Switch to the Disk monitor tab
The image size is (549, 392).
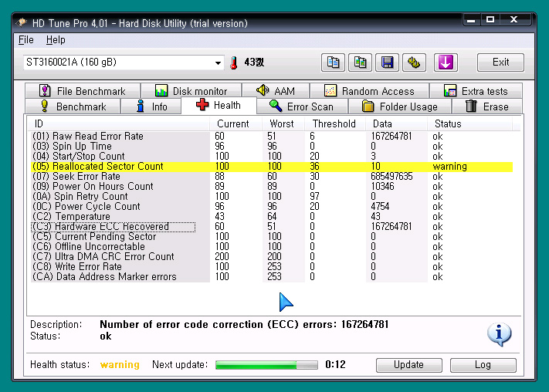coord(191,91)
